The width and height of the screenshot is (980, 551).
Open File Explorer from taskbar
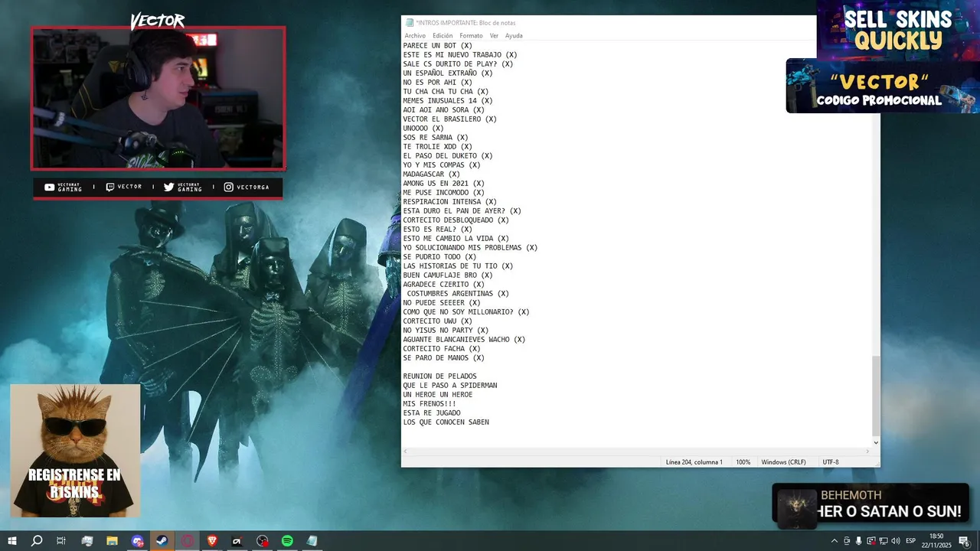pyautogui.click(x=112, y=541)
